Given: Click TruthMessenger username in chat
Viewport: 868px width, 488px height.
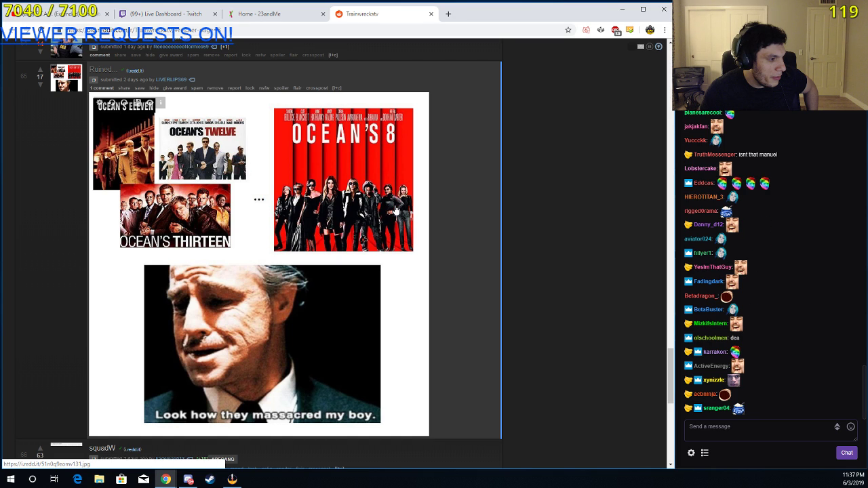Looking at the screenshot, I should pos(715,155).
